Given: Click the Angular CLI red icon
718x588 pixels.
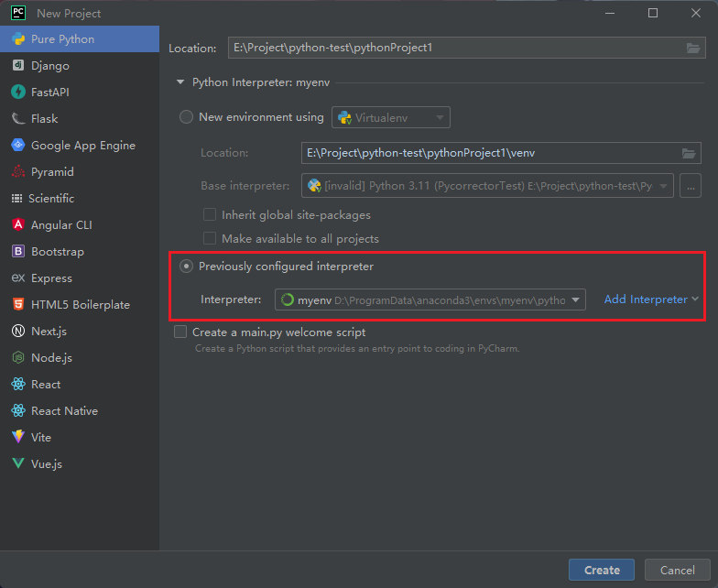Looking at the screenshot, I should (18, 225).
